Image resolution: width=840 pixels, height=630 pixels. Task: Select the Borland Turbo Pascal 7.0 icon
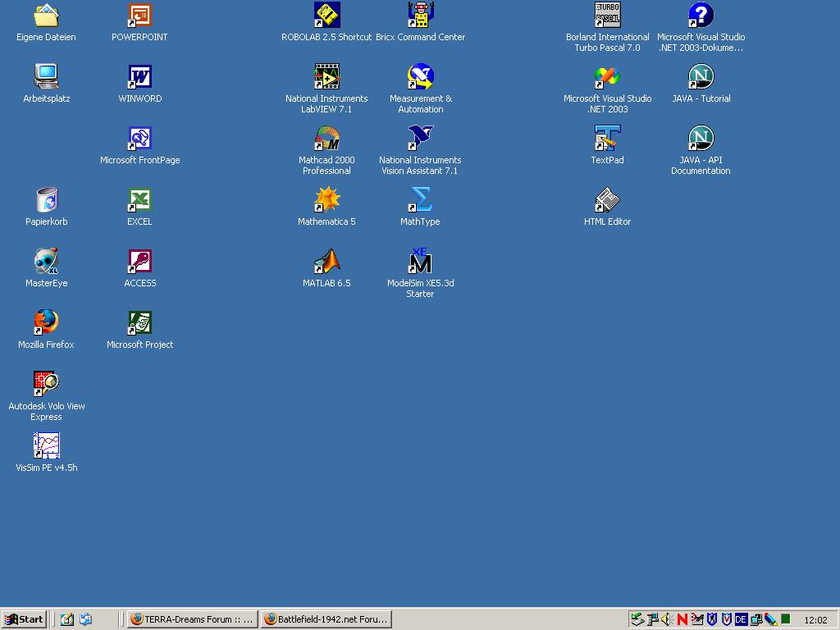click(x=608, y=16)
